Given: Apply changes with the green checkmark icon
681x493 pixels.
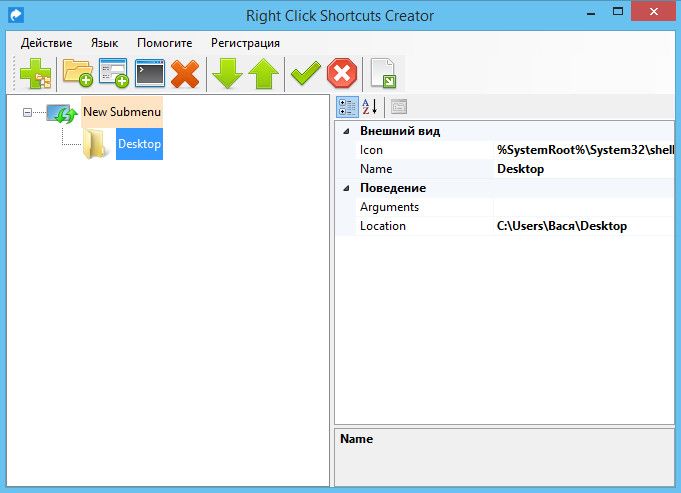Looking at the screenshot, I should tap(305, 74).
